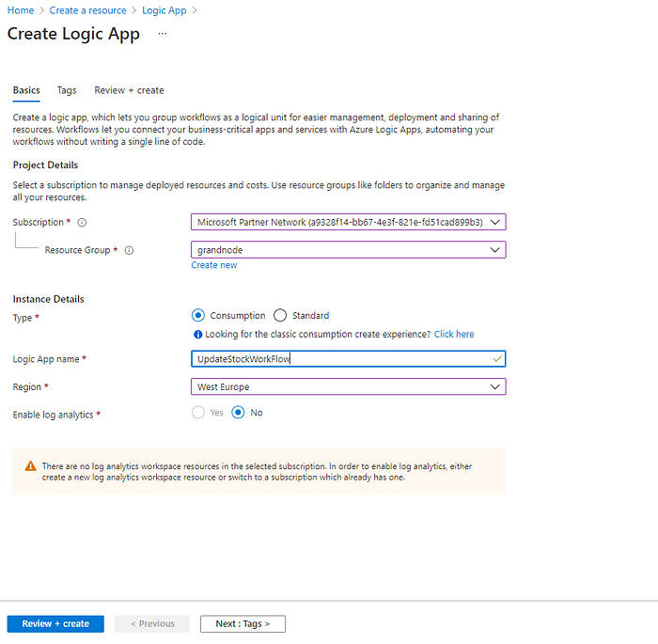The height and width of the screenshot is (644, 658).
Task: Follow the Click here link
Action: [454, 335]
